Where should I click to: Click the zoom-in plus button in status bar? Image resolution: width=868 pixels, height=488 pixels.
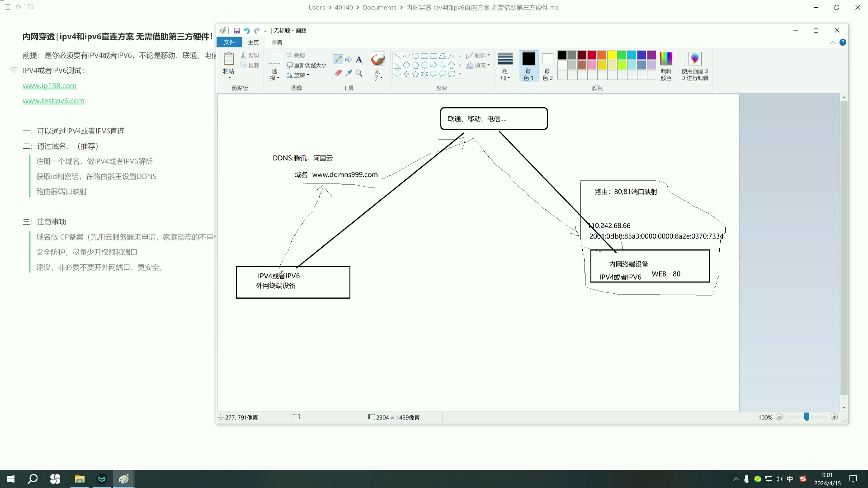834,417
